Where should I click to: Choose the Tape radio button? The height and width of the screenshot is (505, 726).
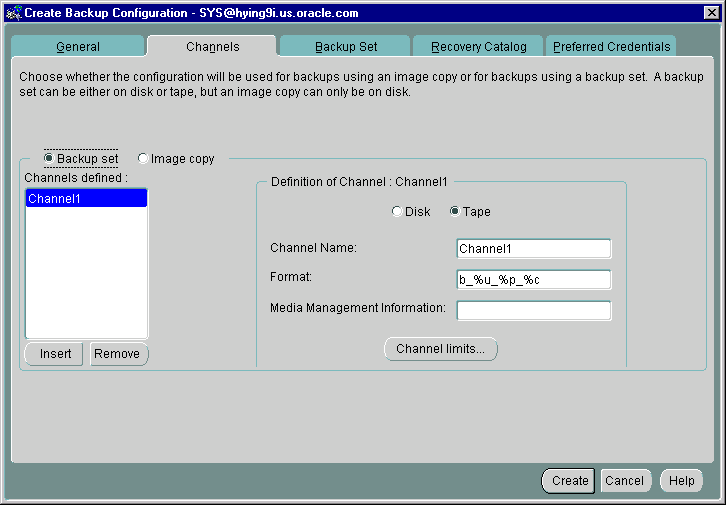(455, 212)
